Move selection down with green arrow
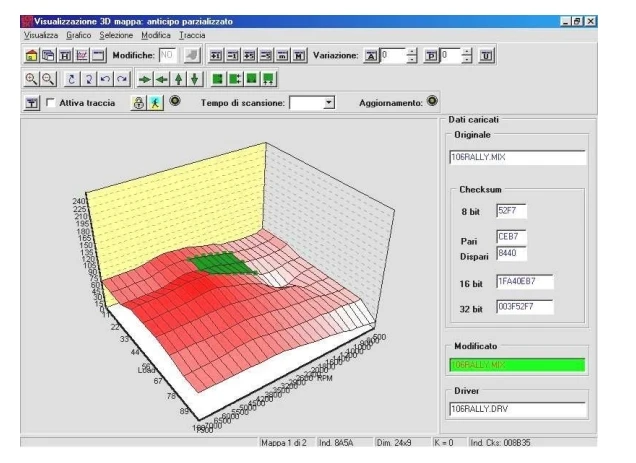This screenshot has width=636, height=463. [x=195, y=79]
